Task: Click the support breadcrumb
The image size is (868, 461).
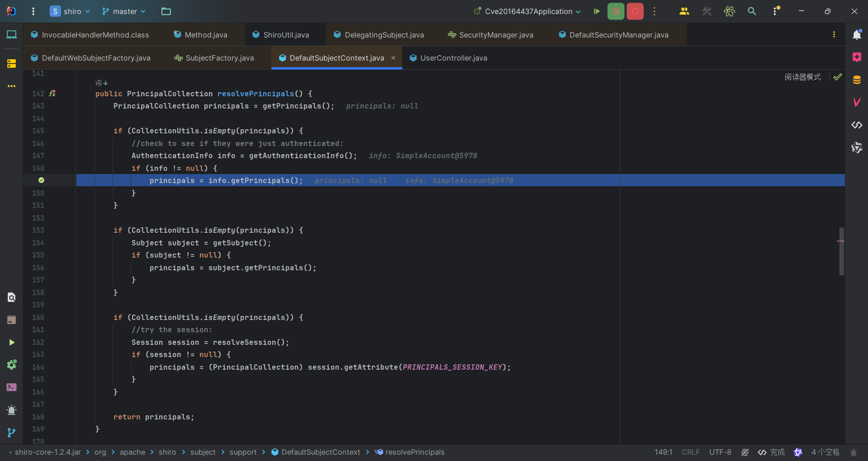Action: point(243,452)
